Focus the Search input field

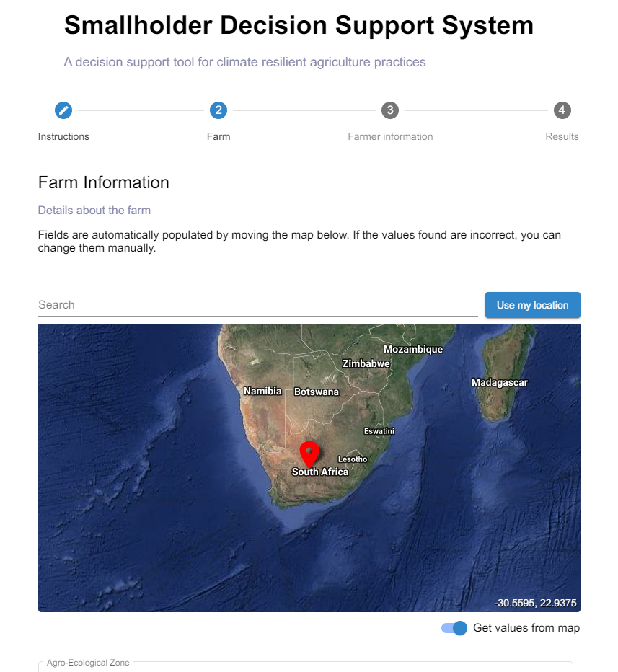click(x=257, y=305)
